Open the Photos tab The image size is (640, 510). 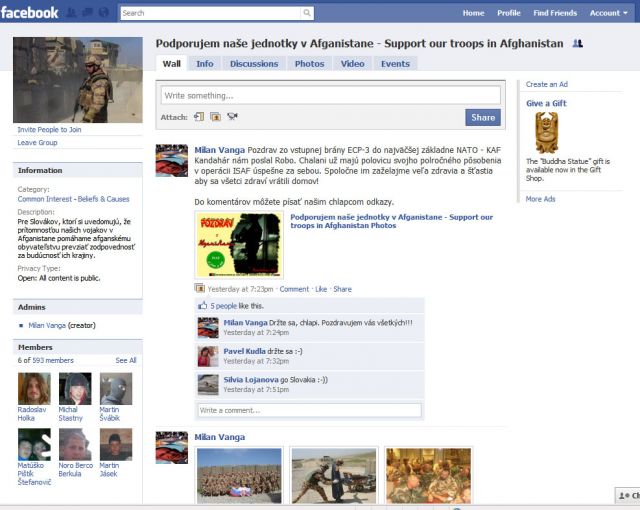[309, 64]
